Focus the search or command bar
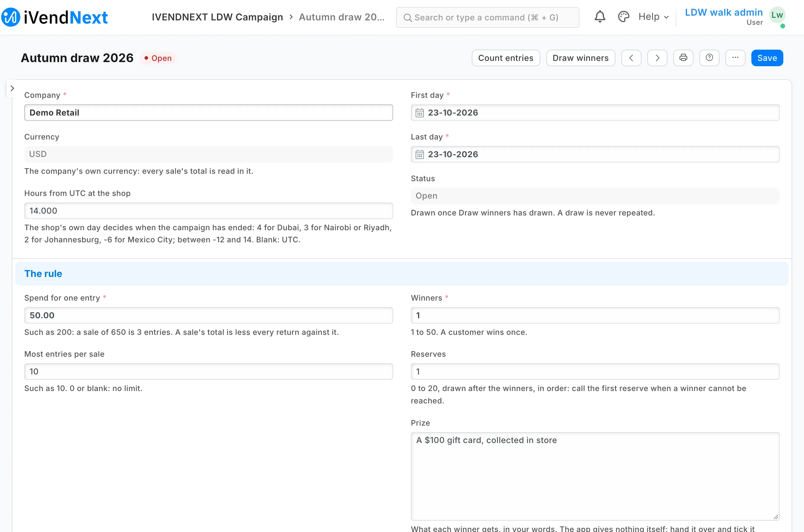This screenshot has height=532, width=804. coord(487,17)
